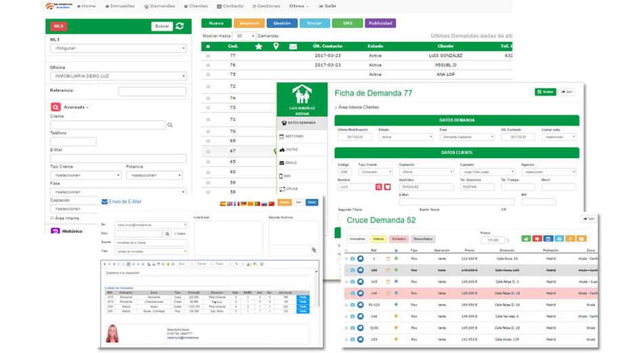644x353 pixels.
Task: Click the green Nuevo button
Action: tap(216, 23)
